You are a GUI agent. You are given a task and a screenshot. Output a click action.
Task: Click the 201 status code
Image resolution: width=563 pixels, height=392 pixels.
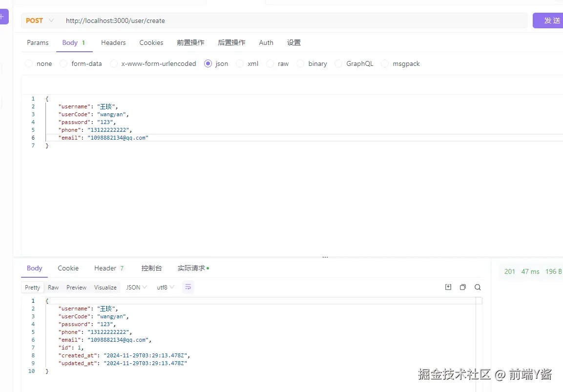509,271
